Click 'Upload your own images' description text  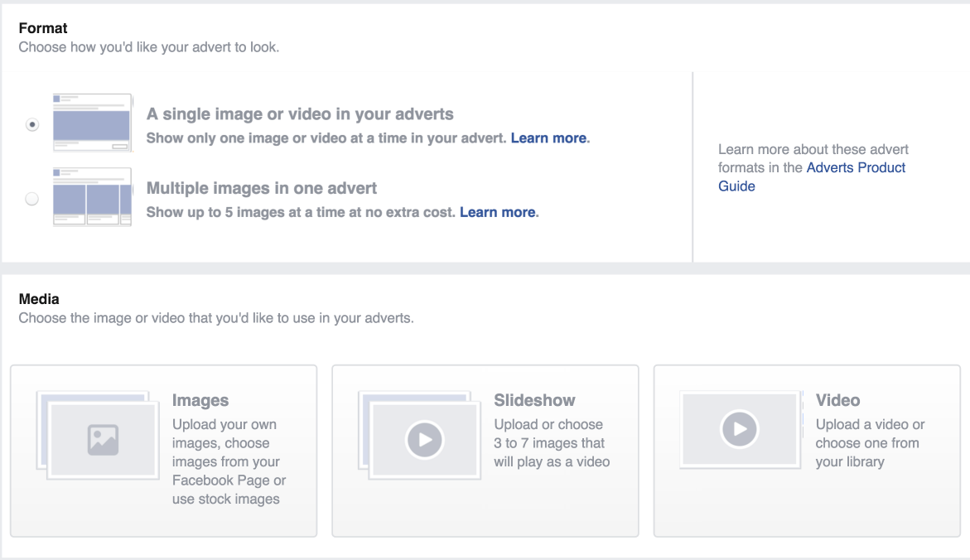pos(229,461)
